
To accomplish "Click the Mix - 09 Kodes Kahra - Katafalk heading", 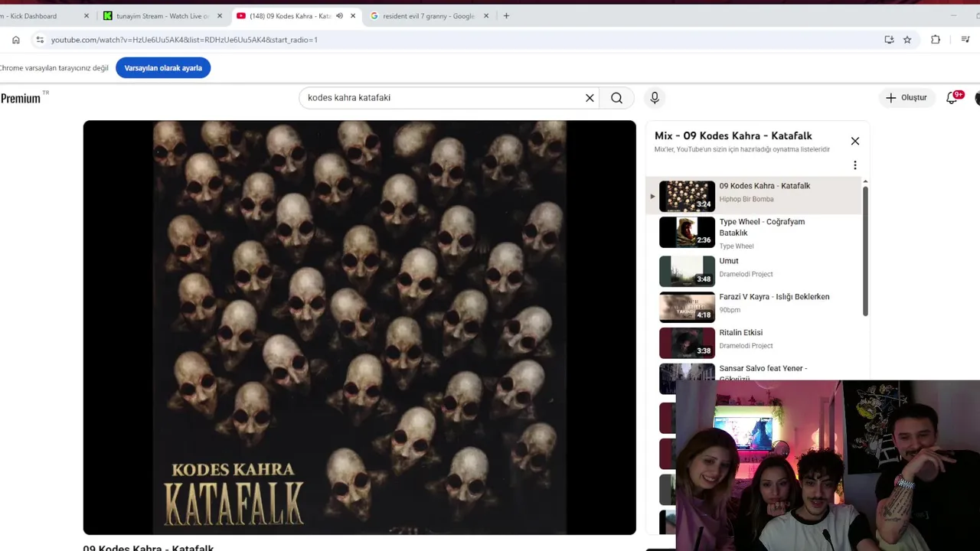I will (733, 135).
